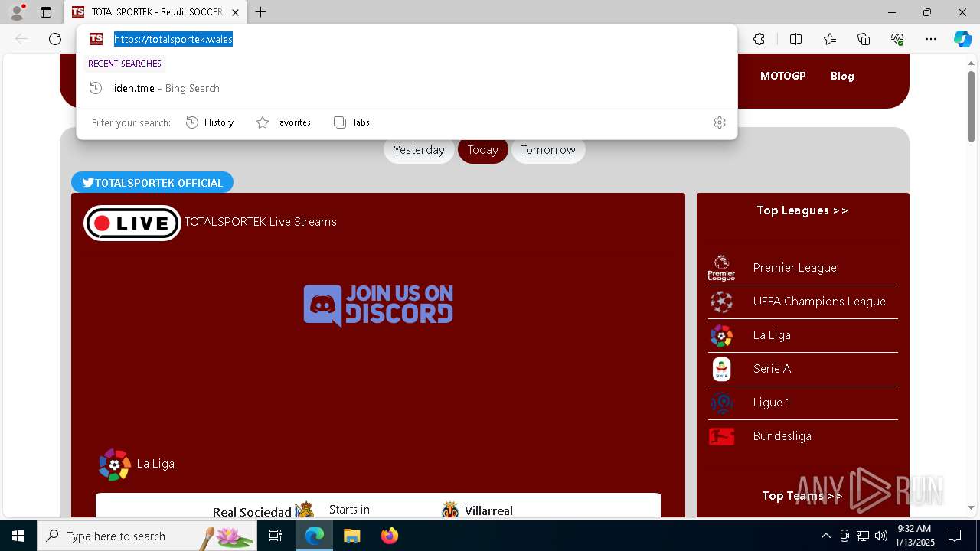The width and height of the screenshot is (980, 551).
Task: Click the Ligue 1 logo icon
Action: click(x=721, y=403)
